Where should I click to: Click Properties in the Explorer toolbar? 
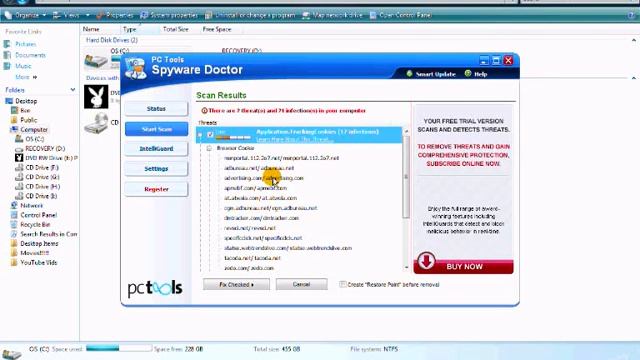tap(115, 15)
